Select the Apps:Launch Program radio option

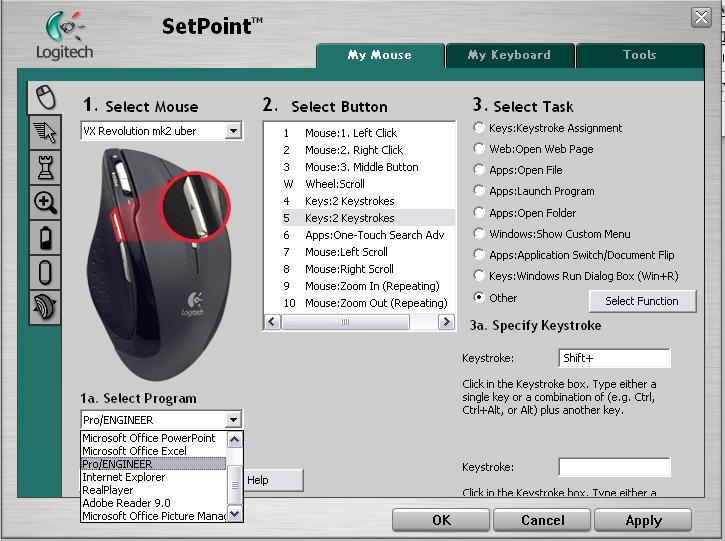tap(480, 191)
